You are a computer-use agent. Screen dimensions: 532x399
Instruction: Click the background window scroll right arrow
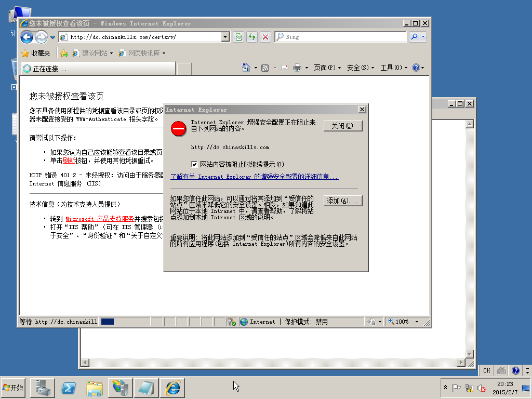pos(461,363)
